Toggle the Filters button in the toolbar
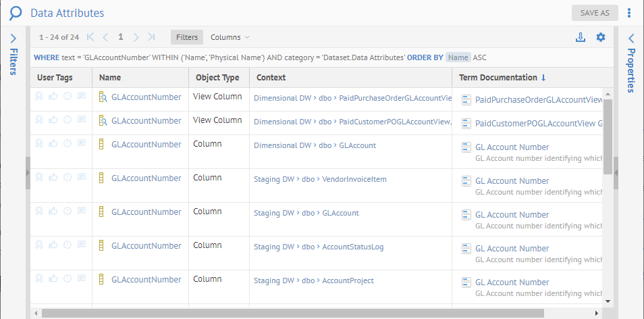The width and height of the screenshot is (644, 319). click(x=187, y=37)
